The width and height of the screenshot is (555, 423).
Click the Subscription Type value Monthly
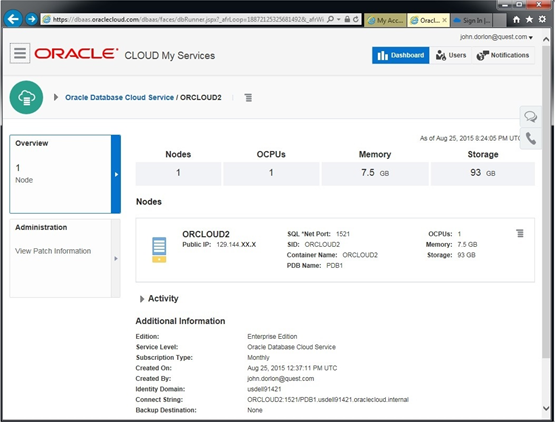(x=258, y=358)
